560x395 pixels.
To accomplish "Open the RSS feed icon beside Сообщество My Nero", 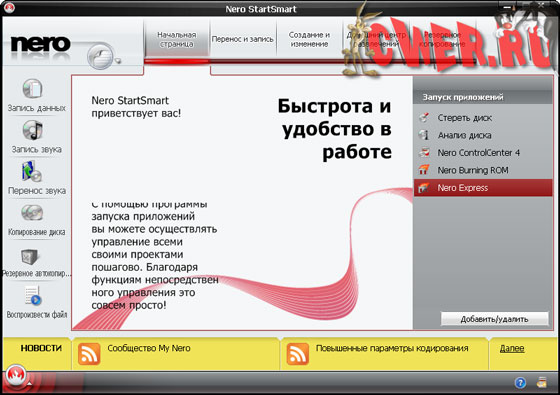I will [x=89, y=354].
